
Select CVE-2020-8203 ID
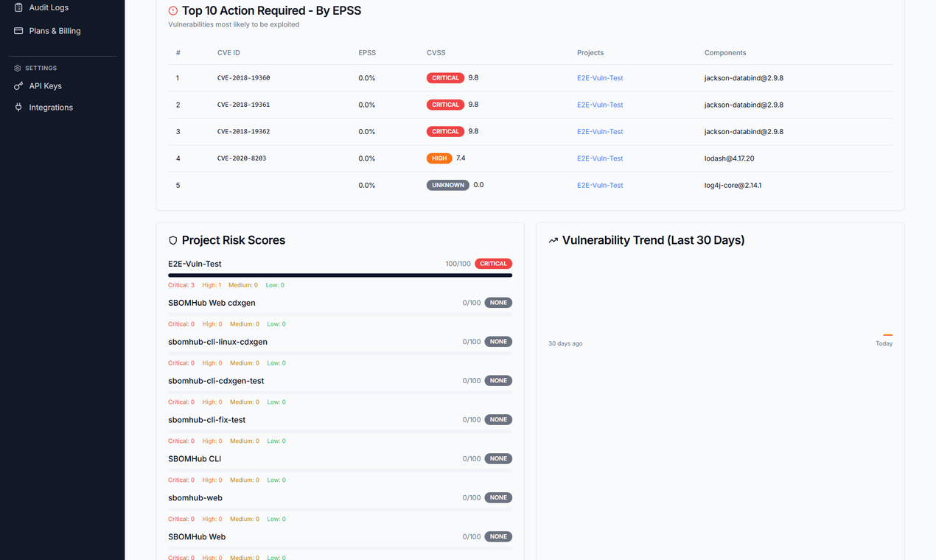coord(240,158)
